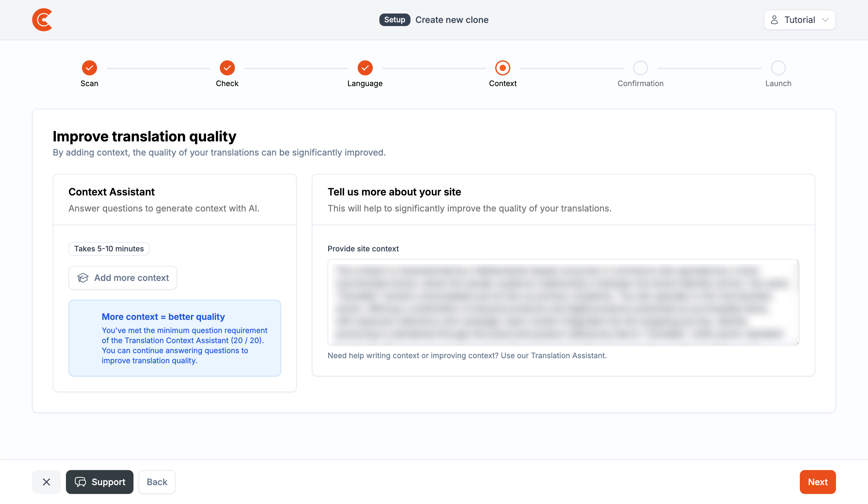Click the orange C logo
The height and width of the screenshot is (504, 868).
(x=42, y=20)
